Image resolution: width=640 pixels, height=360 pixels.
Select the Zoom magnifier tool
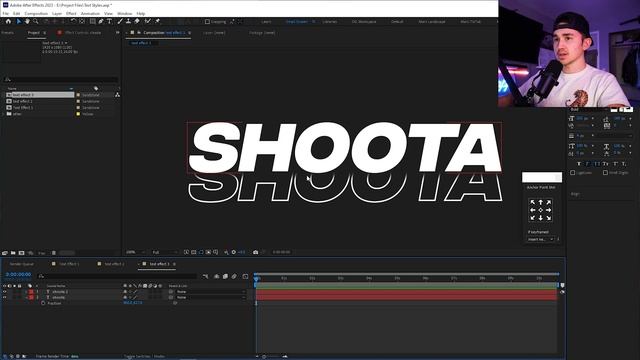pos(36,21)
